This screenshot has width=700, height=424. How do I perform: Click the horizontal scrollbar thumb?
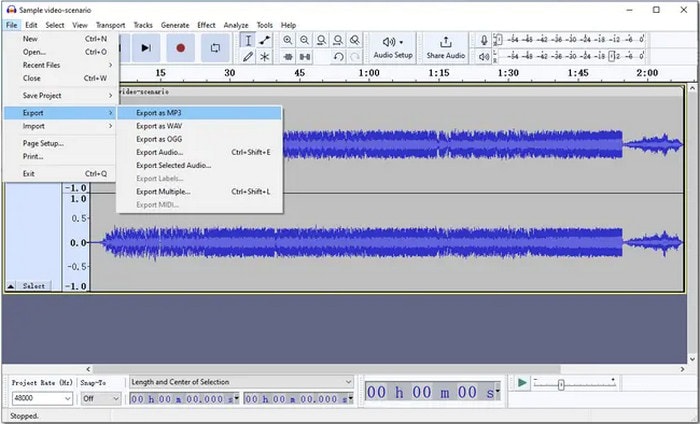327,369
